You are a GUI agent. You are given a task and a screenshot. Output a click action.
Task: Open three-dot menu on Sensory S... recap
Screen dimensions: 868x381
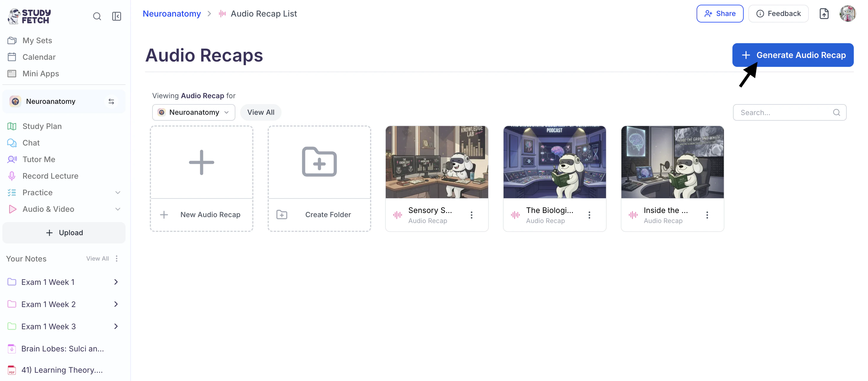tap(471, 215)
